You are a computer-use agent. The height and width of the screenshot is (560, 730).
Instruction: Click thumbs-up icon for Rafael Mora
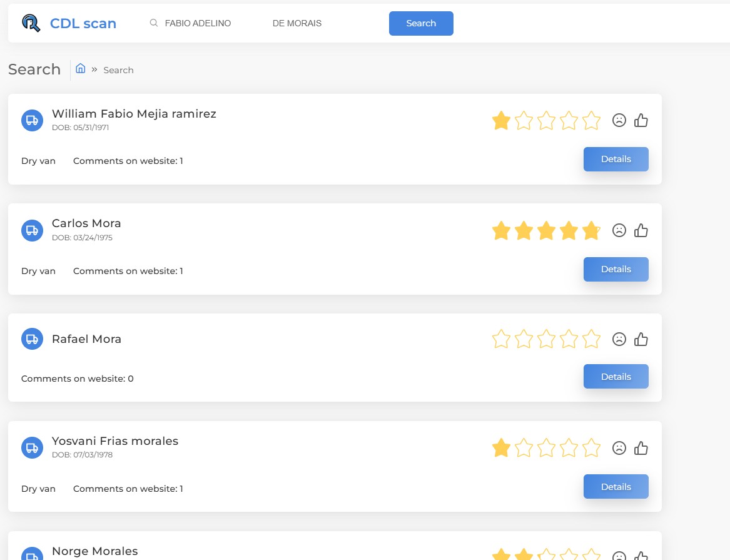(641, 339)
